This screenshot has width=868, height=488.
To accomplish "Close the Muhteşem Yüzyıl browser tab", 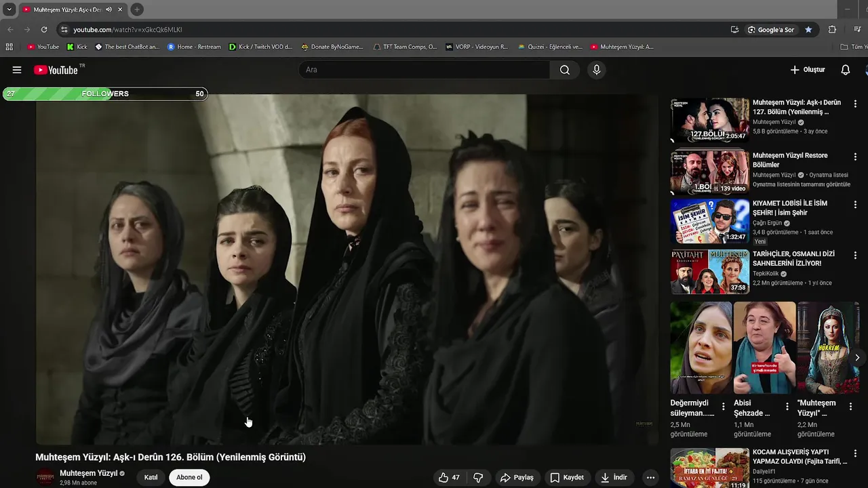I will 120,9.
